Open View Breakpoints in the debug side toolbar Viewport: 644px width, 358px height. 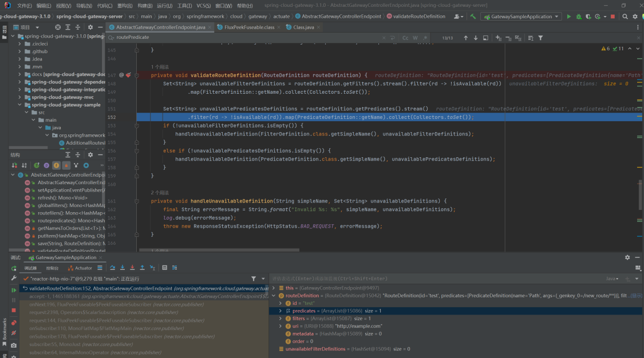[x=14, y=323]
